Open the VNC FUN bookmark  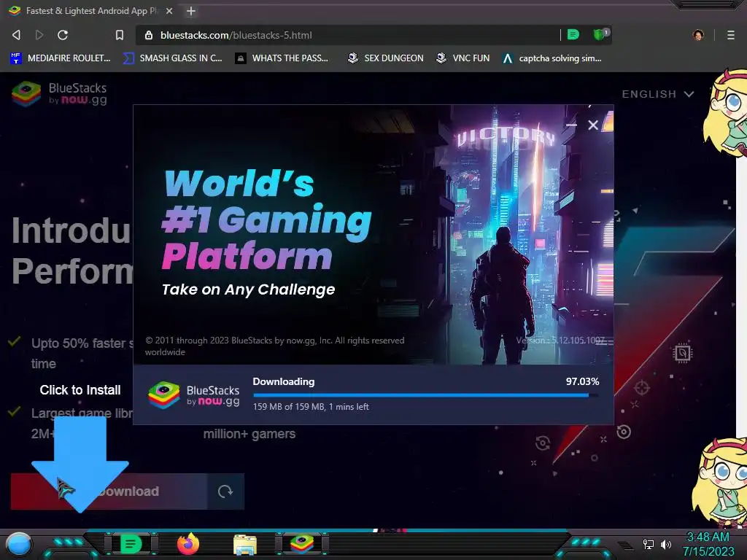tap(463, 58)
